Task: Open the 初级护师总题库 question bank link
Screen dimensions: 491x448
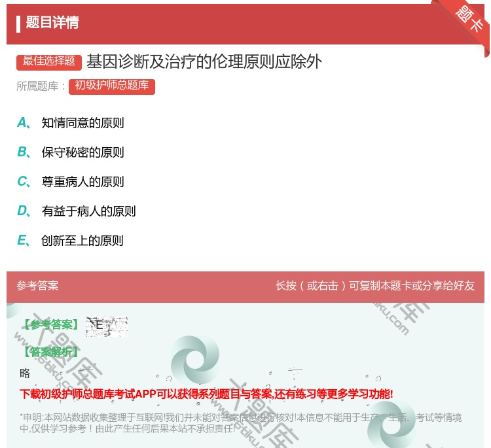Action: [112, 86]
